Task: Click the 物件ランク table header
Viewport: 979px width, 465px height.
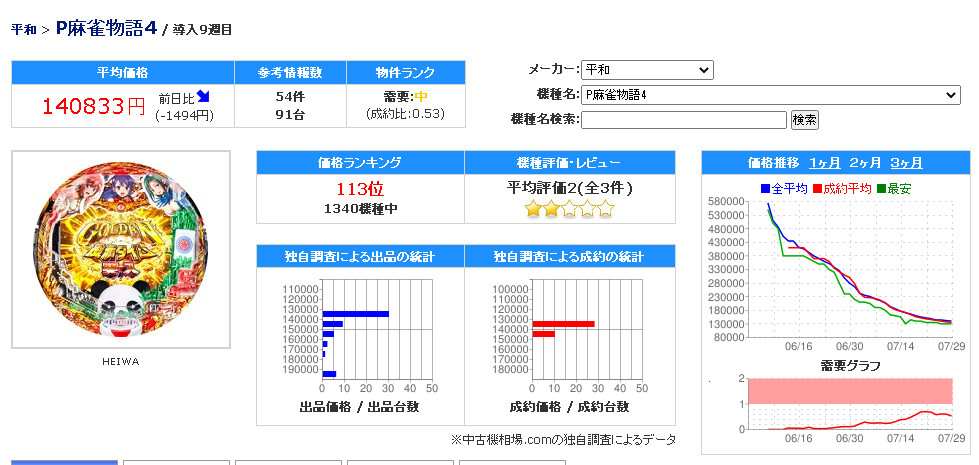Action: pos(406,72)
